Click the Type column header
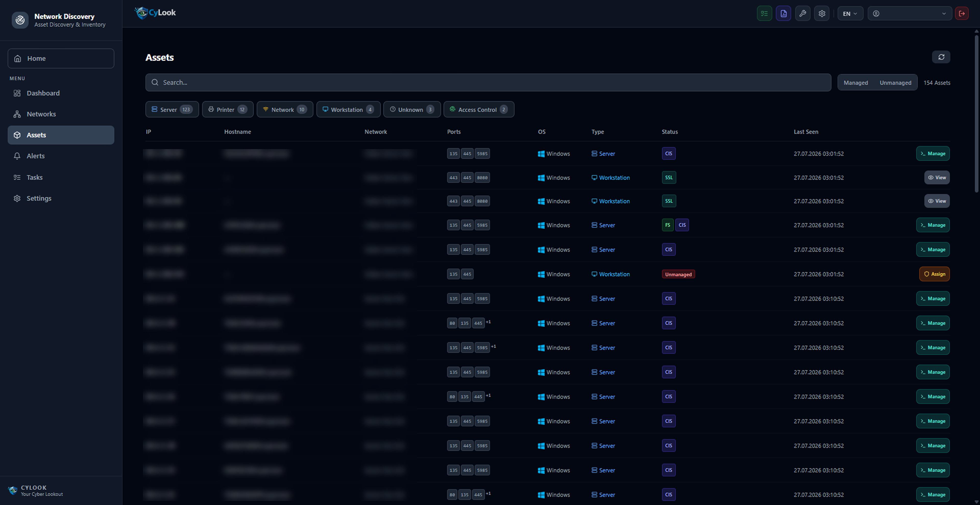 tap(597, 132)
